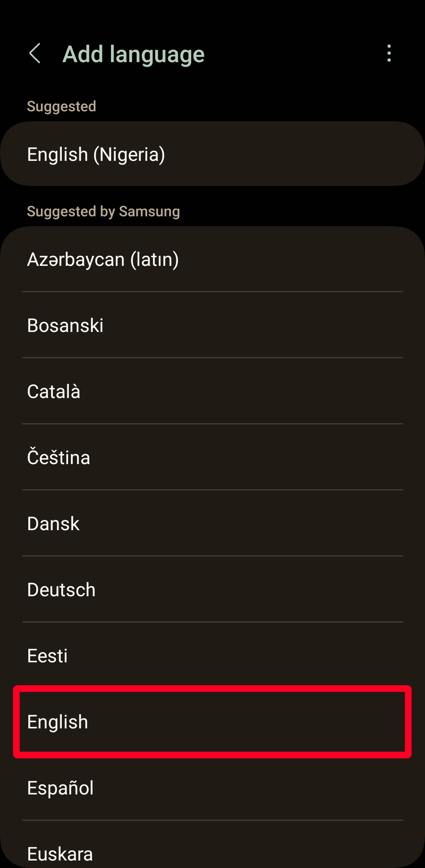The width and height of the screenshot is (425, 868).
Task: Pick Català from the language list
Action: (x=213, y=391)
